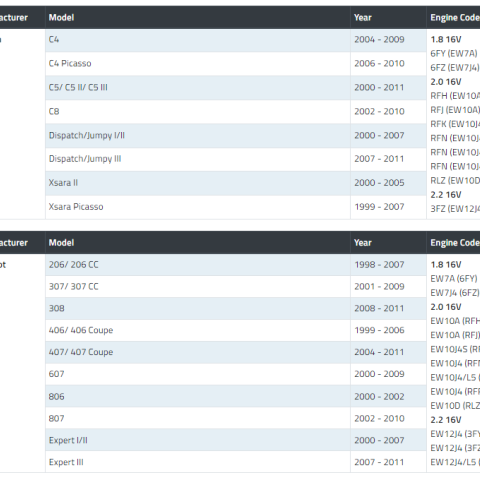Viewport: 480px width, 480px height.
Task: Select the 308 model cell
Action: pos(198,309)
